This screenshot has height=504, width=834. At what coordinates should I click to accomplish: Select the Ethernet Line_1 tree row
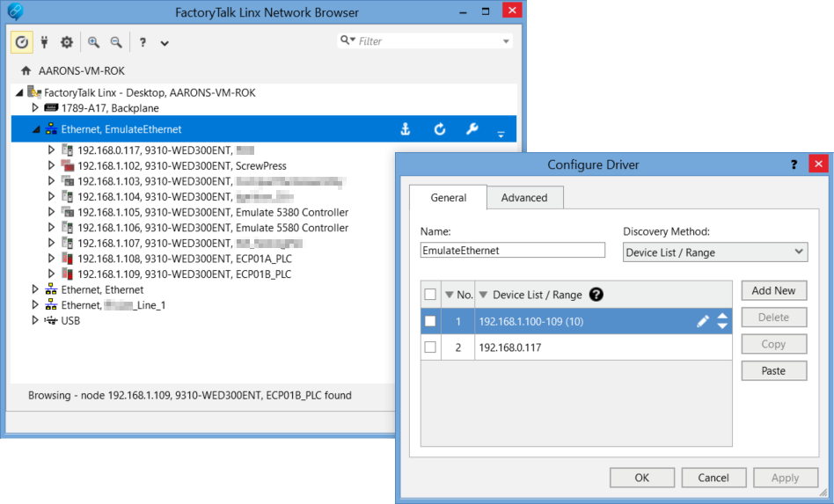tap(113, 304)
